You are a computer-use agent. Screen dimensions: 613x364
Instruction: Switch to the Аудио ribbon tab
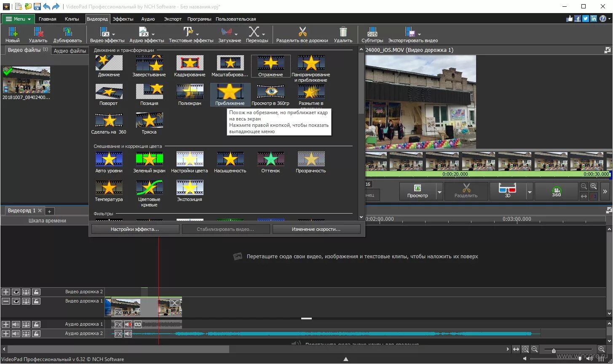[148, 19]
